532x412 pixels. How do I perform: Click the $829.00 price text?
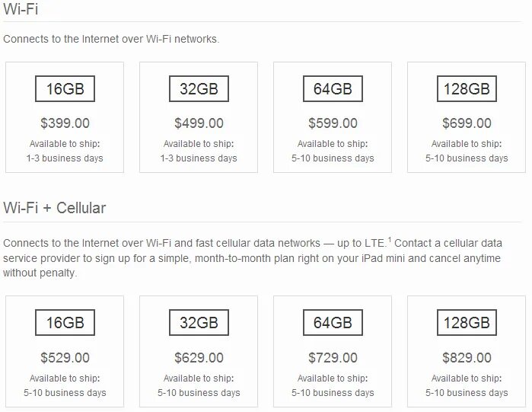point(467,357)
